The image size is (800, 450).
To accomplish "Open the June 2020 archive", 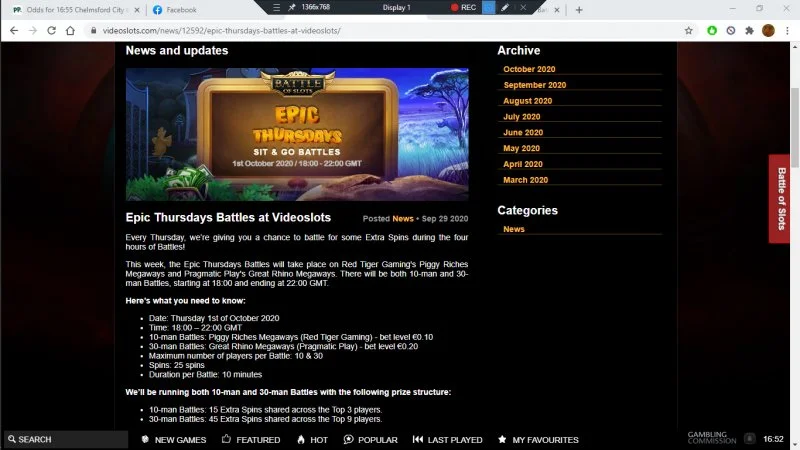I will (523, 132).
